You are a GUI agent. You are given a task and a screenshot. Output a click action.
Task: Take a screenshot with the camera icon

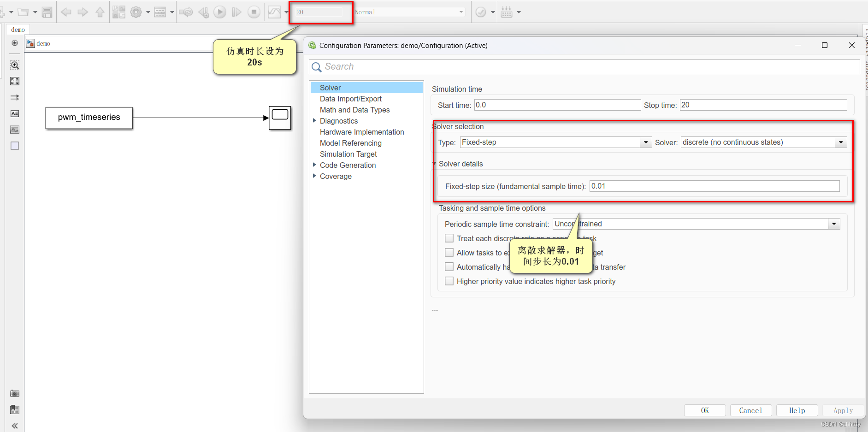coord(15,393)
